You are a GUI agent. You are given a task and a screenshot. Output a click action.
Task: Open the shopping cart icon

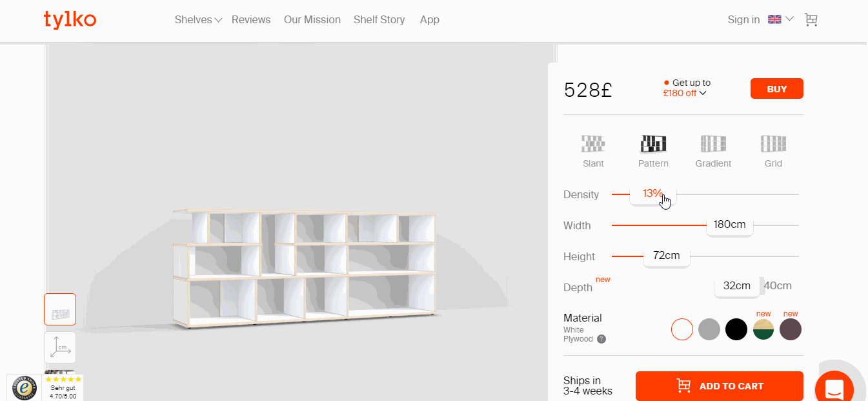point(811,20)
